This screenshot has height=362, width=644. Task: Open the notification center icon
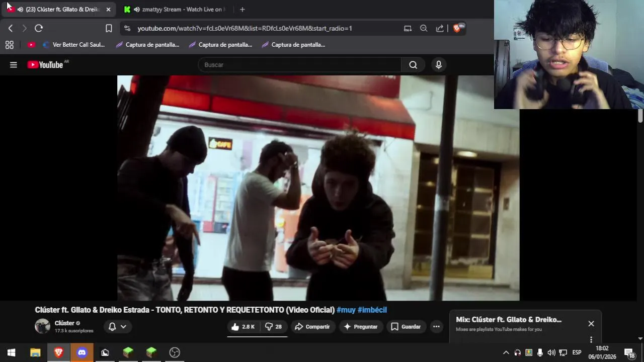629,352
